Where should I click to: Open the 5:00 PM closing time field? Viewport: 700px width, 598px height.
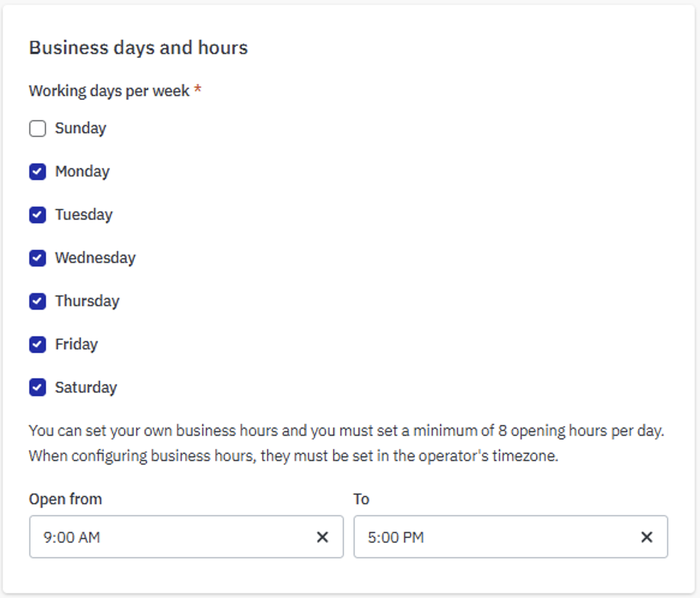(491, 537)
